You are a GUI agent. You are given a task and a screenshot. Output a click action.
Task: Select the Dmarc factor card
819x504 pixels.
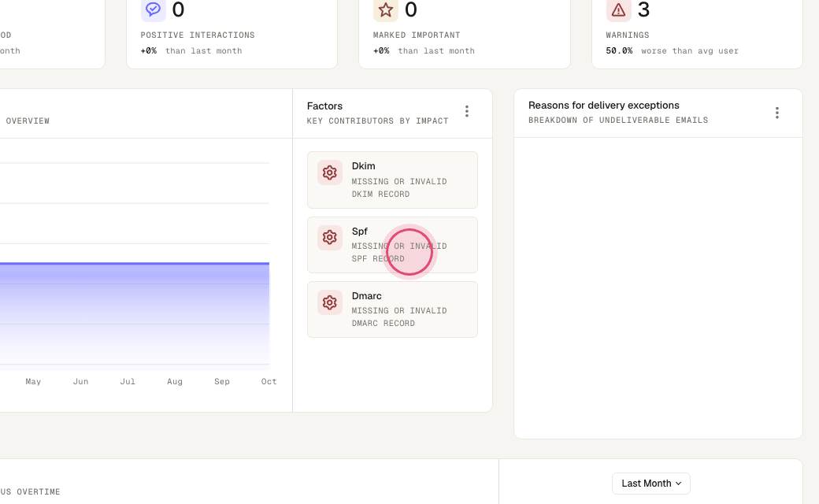392,309
